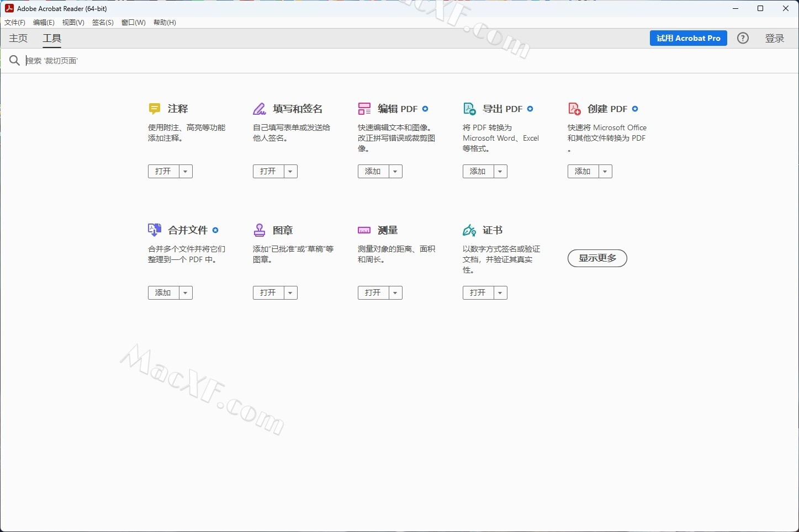The image size is (799, 532).
Task: Focus the tools search input field
Action: [x=409, y=61]
